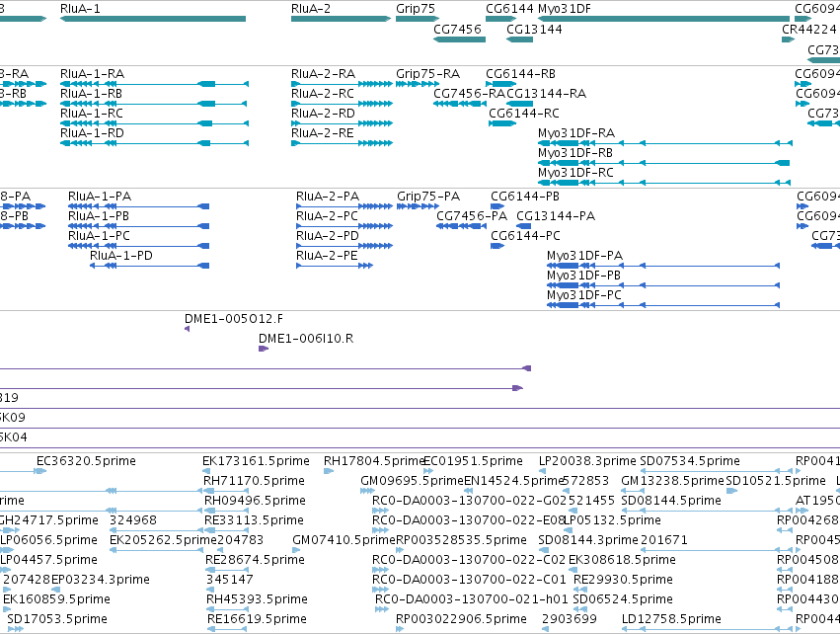Click the RluA-1-RB transcript glyph
840x634 pixels.
(154, 104)
